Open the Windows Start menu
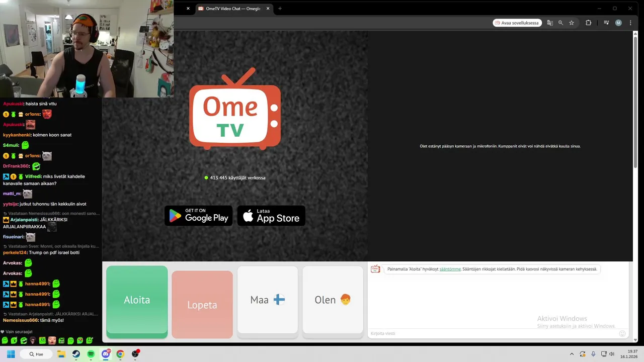Image resolution: width=644 pixels, height=362 pixels. point(11,354)
